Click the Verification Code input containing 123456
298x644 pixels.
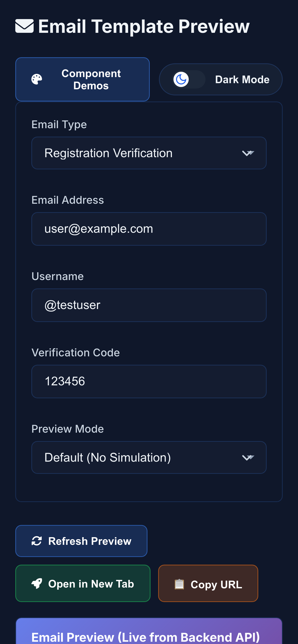point(149,381)
